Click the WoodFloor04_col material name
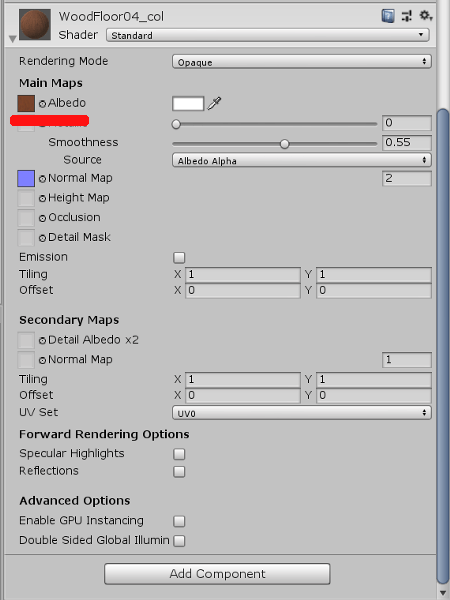This screenshot has height=600, width=450. [111, 16]
